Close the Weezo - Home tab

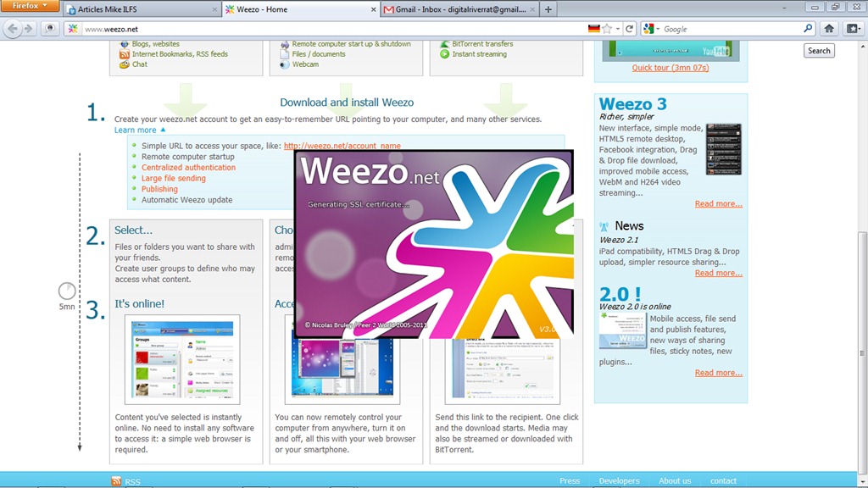pyautogui.click(x=373, y=9)
